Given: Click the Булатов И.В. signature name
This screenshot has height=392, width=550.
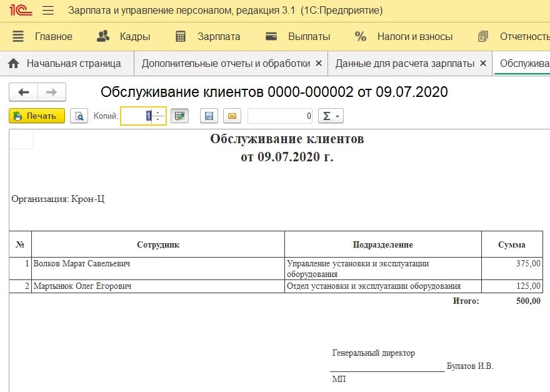Looking at the screenshot, I should pyautogui.click(x=470, y=366).
